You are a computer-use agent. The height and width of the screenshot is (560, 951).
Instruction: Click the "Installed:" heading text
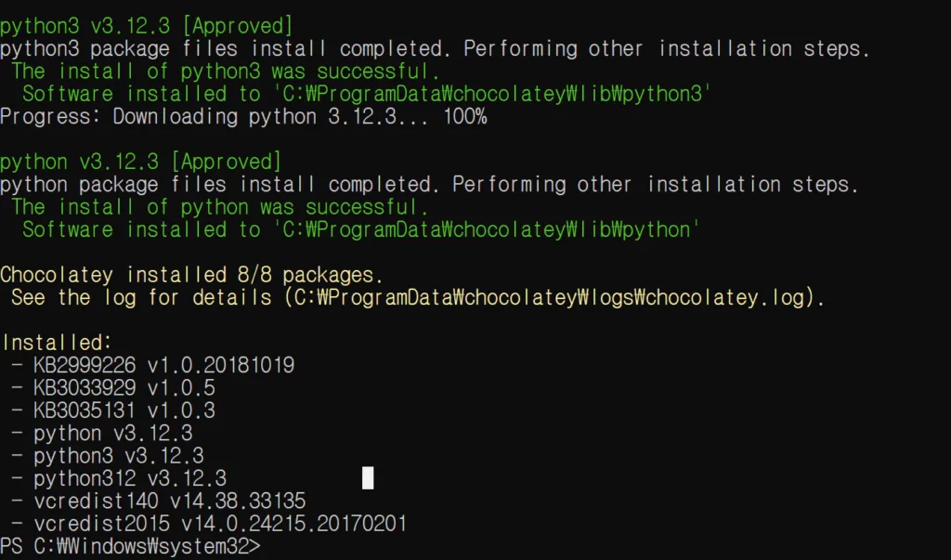coord(56,343)
